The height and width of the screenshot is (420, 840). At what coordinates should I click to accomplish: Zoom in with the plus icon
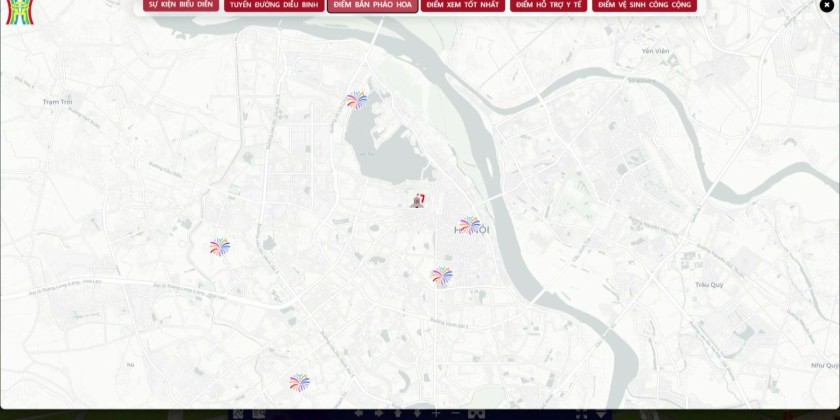click(436, 414)
